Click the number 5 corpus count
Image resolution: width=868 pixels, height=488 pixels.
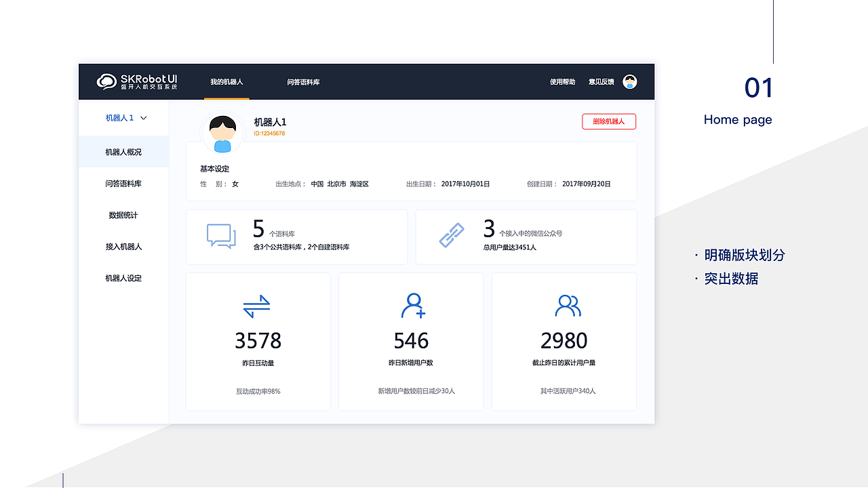pyautogui.click(x=258, y=228)
